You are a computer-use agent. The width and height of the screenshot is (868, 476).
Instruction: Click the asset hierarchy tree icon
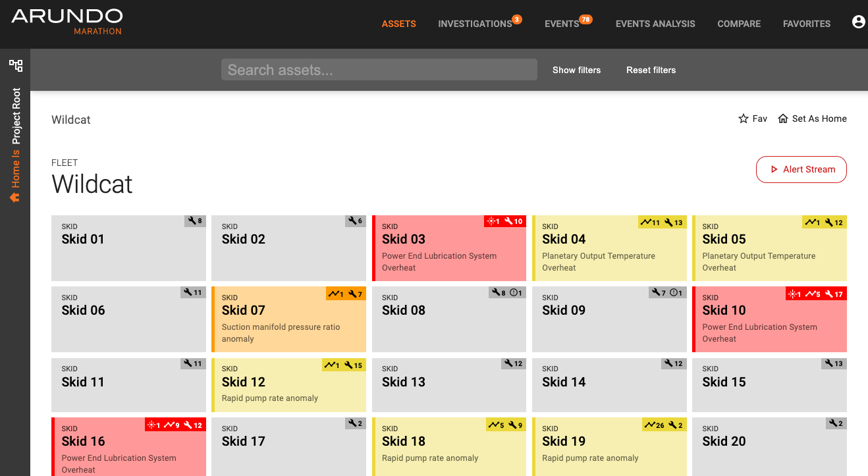pos(15,65)
